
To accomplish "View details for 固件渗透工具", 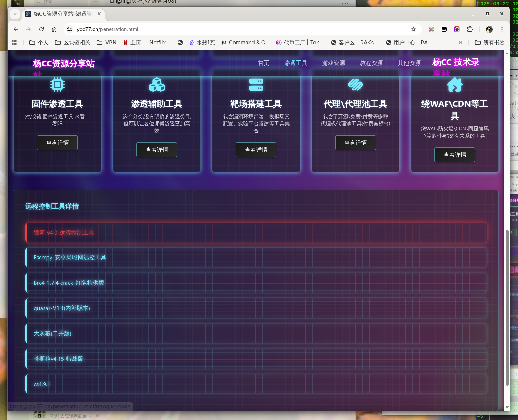I will click(57, 143).
